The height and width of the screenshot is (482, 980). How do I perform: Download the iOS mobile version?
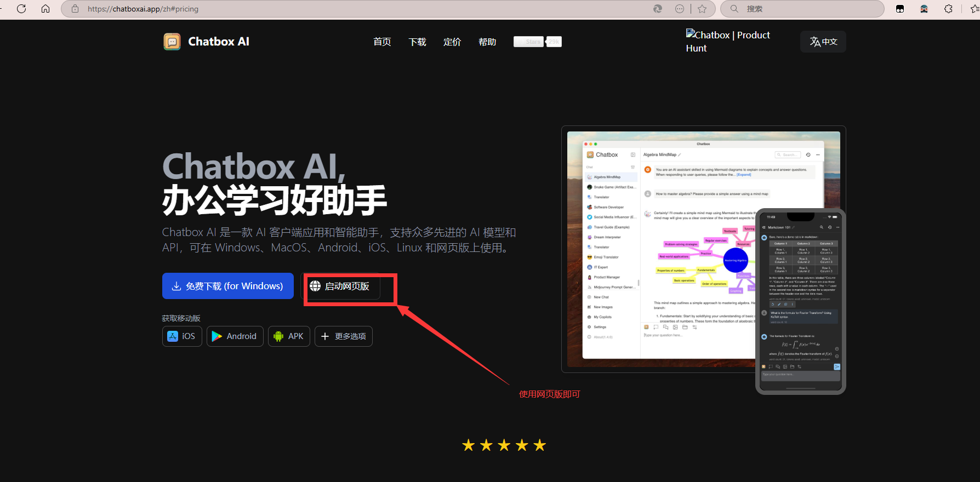click(x=182, y=336)
